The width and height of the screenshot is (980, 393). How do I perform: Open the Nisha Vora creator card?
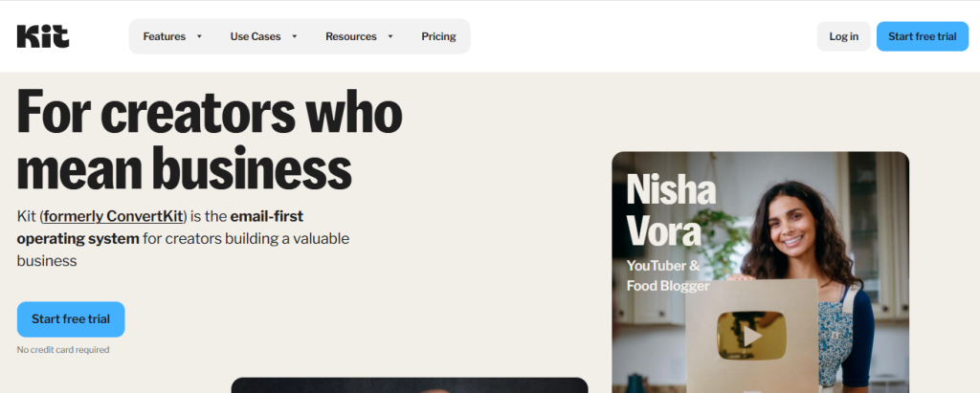click(761, 273)
